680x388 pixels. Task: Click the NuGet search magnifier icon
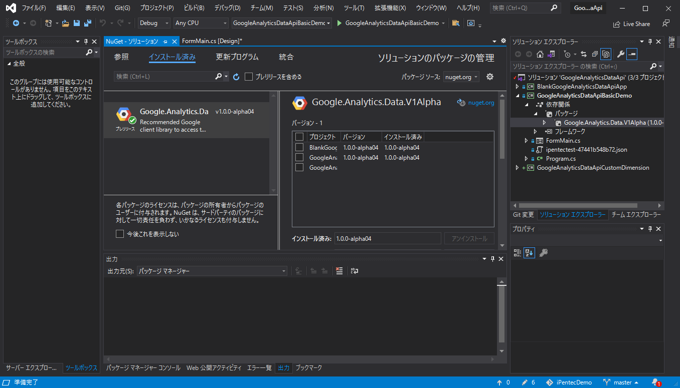[219, 76]
